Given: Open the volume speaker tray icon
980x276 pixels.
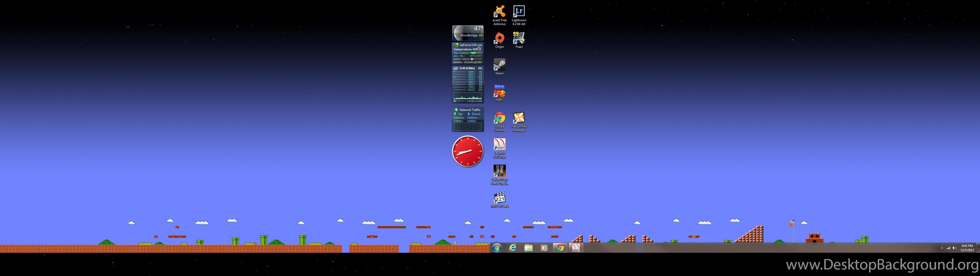Looking at the screenshot, I should (954, 248).
